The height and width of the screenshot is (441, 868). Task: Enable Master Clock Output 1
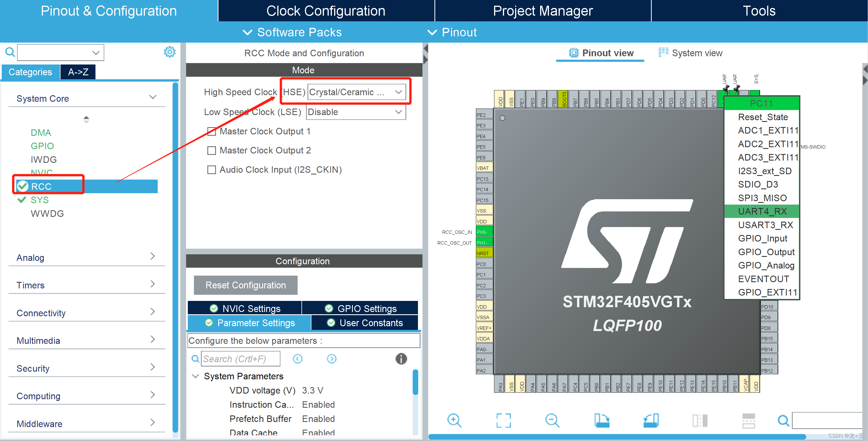point(212,131)
